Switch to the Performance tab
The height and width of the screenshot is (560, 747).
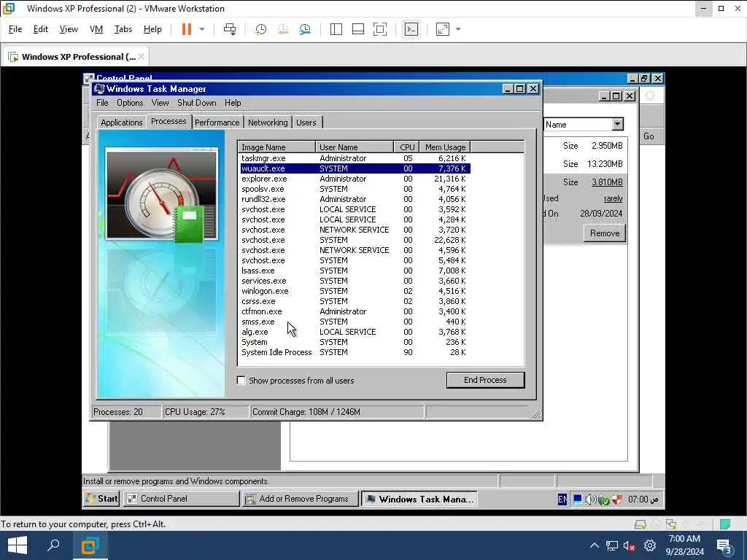(x=217, y=122)
